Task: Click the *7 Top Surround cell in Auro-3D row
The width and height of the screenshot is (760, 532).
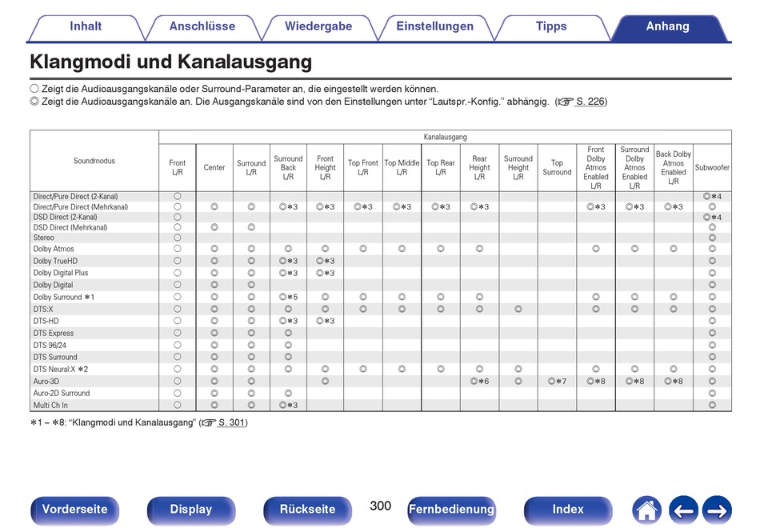Action: pyautogui.click(x=557, y=382)
